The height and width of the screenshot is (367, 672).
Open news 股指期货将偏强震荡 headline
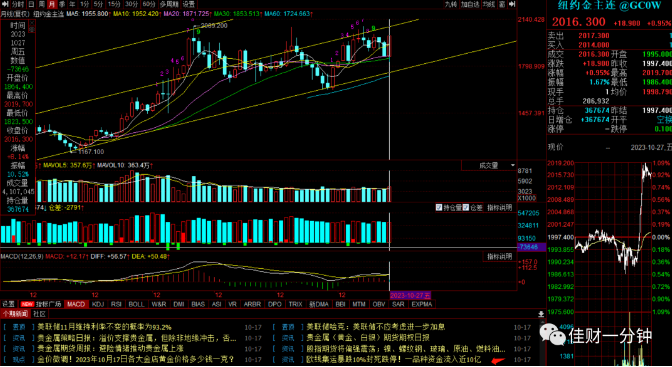click(406, 349)
